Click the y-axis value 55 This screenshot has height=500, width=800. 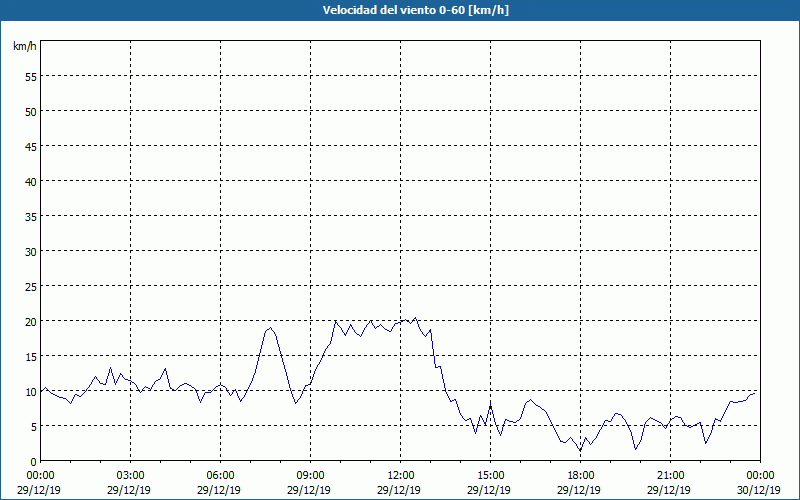click(x=31, y=77)
